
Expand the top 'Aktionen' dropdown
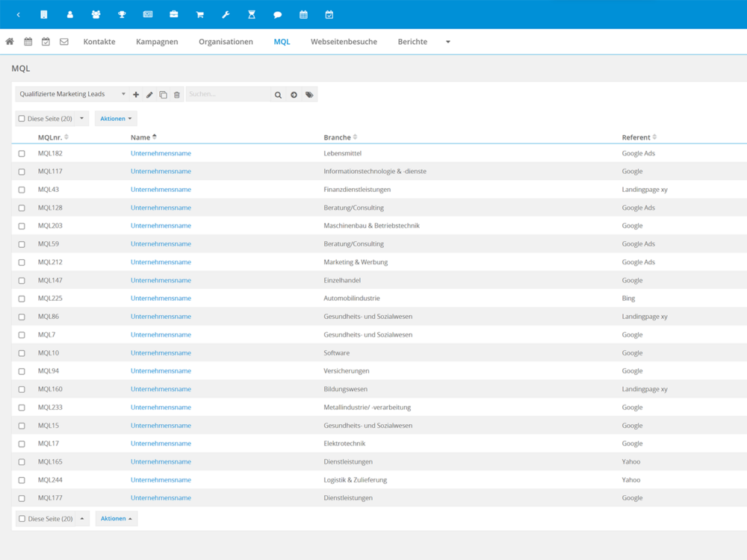(116, 119)
